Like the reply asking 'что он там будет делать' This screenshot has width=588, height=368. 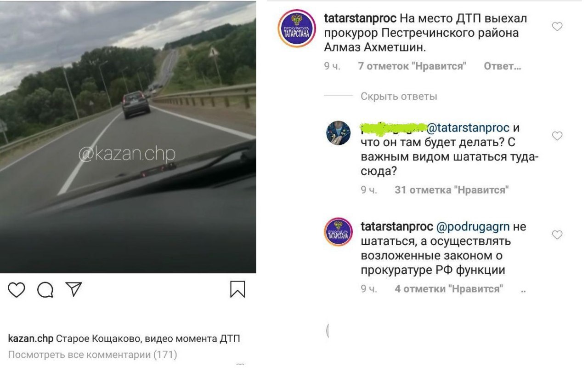[557, 136]
